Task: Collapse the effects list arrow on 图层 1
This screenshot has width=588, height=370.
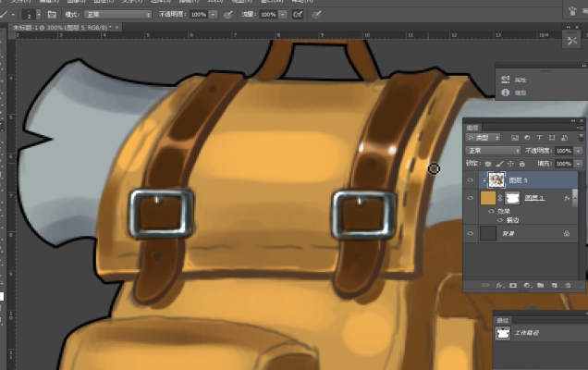Action: pyautogui.click(x=574, y=198)
